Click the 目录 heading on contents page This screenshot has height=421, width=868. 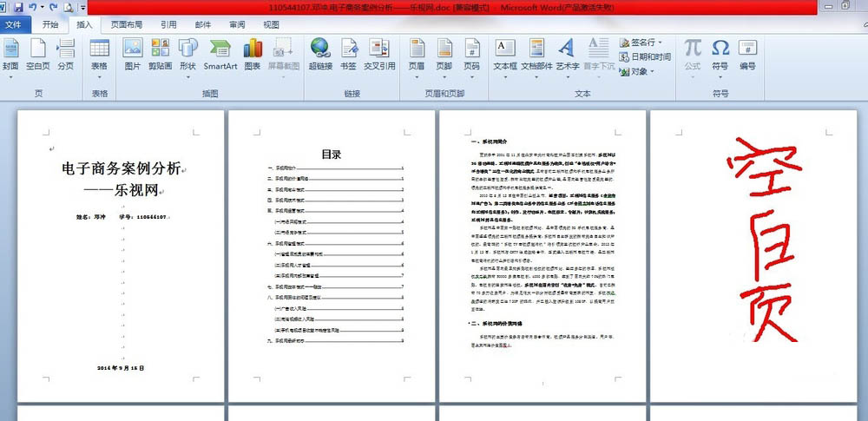pos(331,155)
